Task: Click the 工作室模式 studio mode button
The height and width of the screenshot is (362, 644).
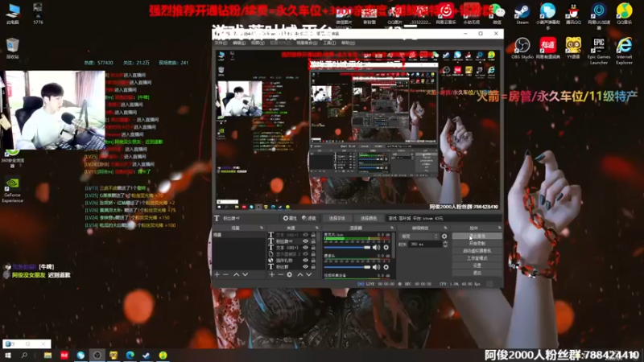Action: [x=477, y=258]
